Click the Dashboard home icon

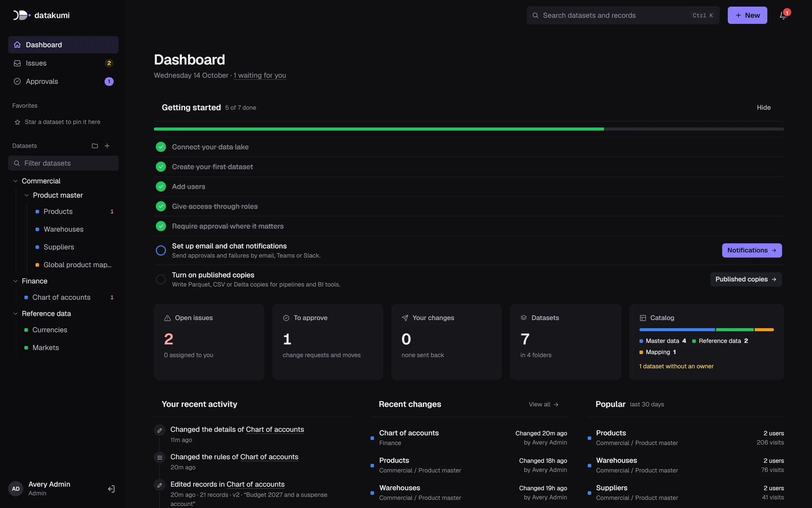[x=17, y=45]
